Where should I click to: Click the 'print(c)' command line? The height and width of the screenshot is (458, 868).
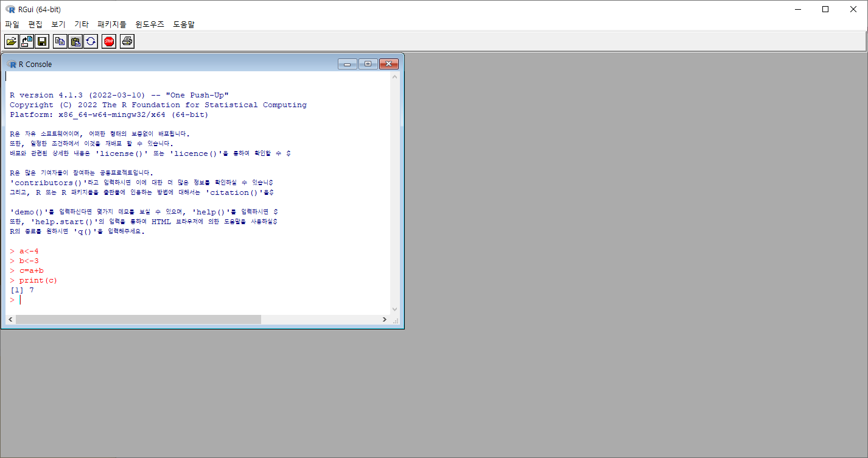click(x=33, y=280)
